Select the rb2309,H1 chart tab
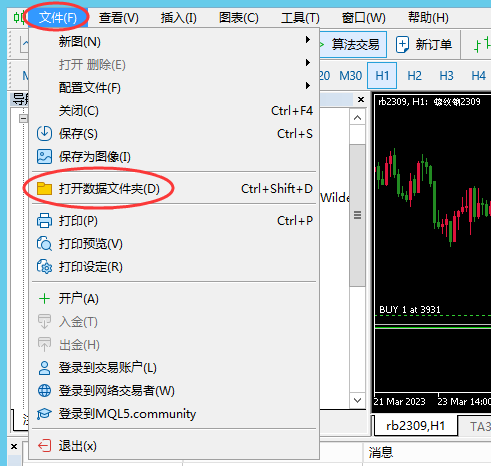Viewport: 491px width, 466px height. tap(415, 426)
